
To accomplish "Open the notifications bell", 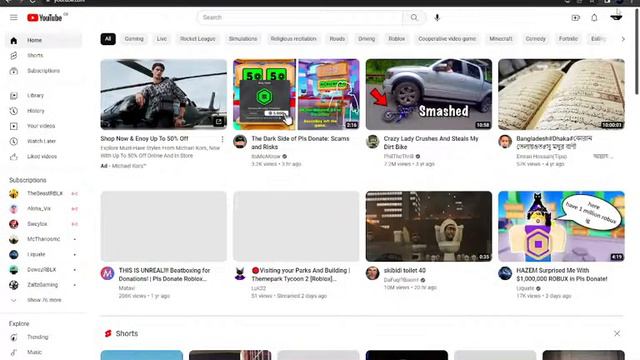I will [594, 18].
